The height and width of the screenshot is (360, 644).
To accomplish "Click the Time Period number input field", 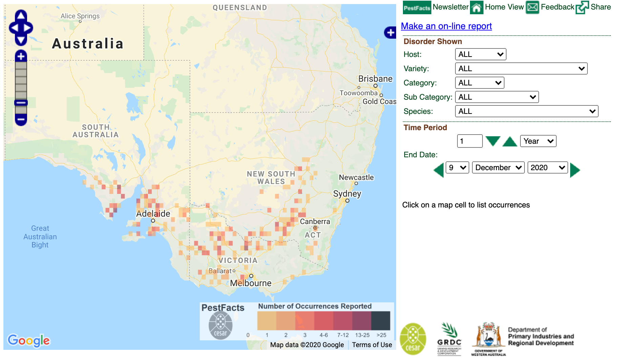I will [x=470, y=141].
